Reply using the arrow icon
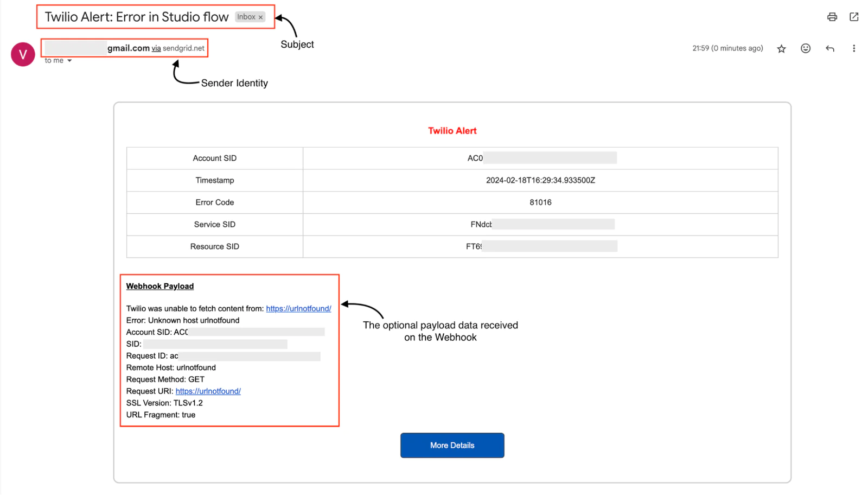This screenshot has width=868, height=495. (x=830, y=48)
